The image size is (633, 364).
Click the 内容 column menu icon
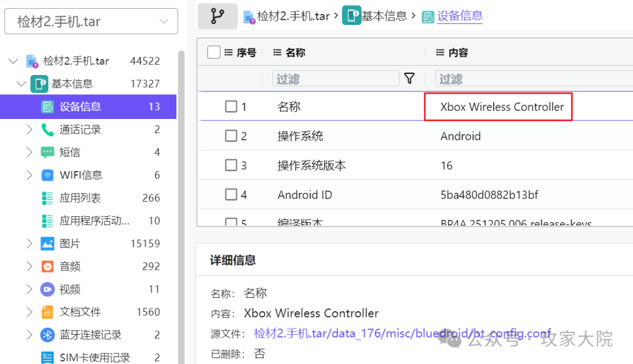440,53
